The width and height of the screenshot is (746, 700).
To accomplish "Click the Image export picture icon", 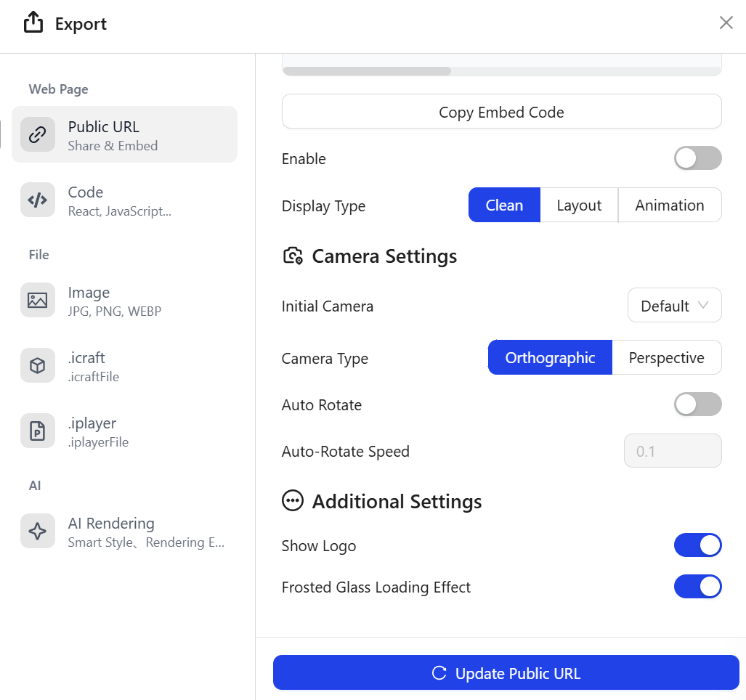I will click(x=38, y=300).
